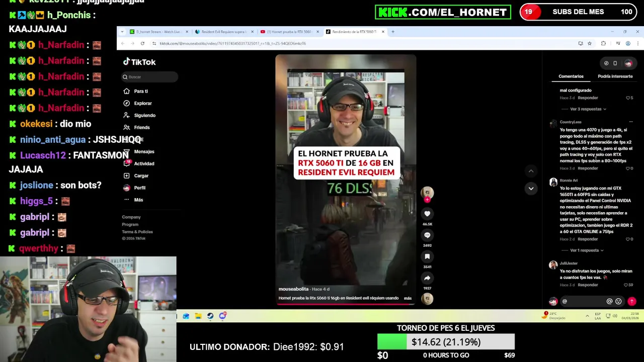Image resolution: width=644 pixels, height=362 pixels.
Task: Switch to the Podría interesarte tab
Action: 615,76
